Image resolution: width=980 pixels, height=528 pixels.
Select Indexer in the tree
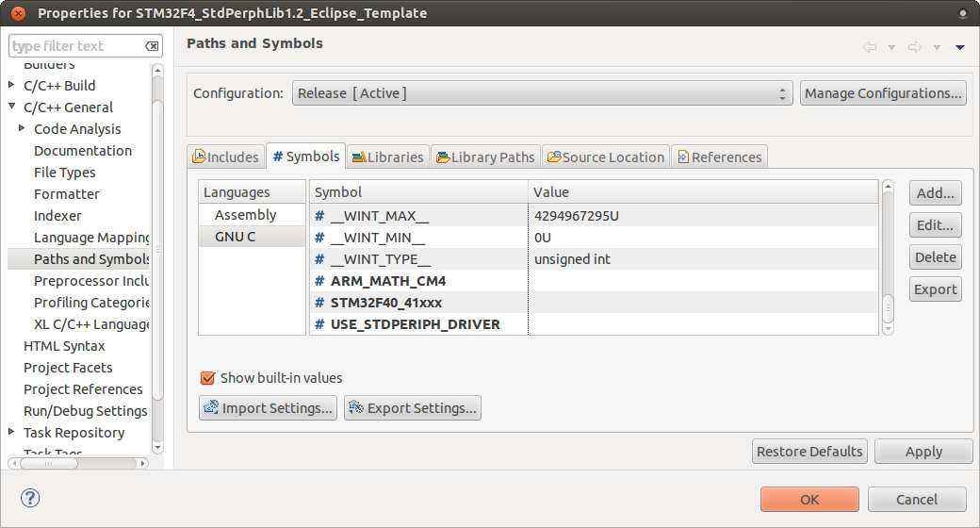click(57, 216)
